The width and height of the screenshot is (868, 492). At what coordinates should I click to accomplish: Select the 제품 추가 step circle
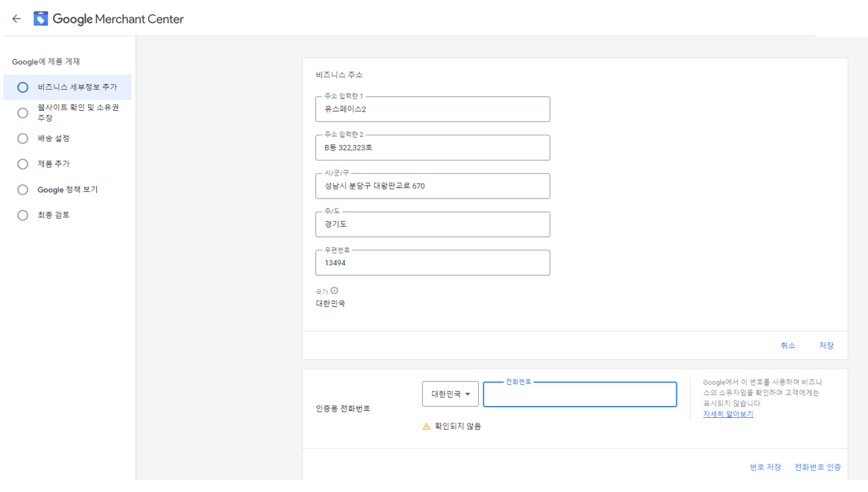coord(23,164)
